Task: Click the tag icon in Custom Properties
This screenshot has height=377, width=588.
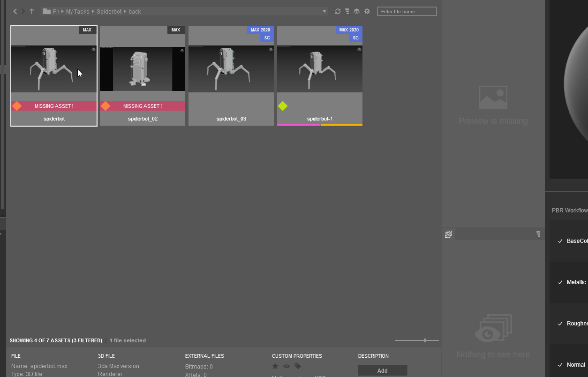Action: 298,366
